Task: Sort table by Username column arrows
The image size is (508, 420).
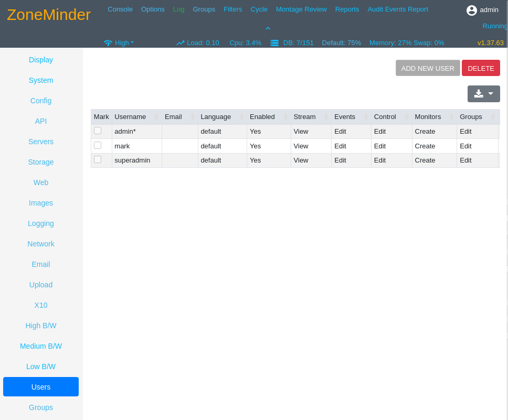Action: pos(156,117)
